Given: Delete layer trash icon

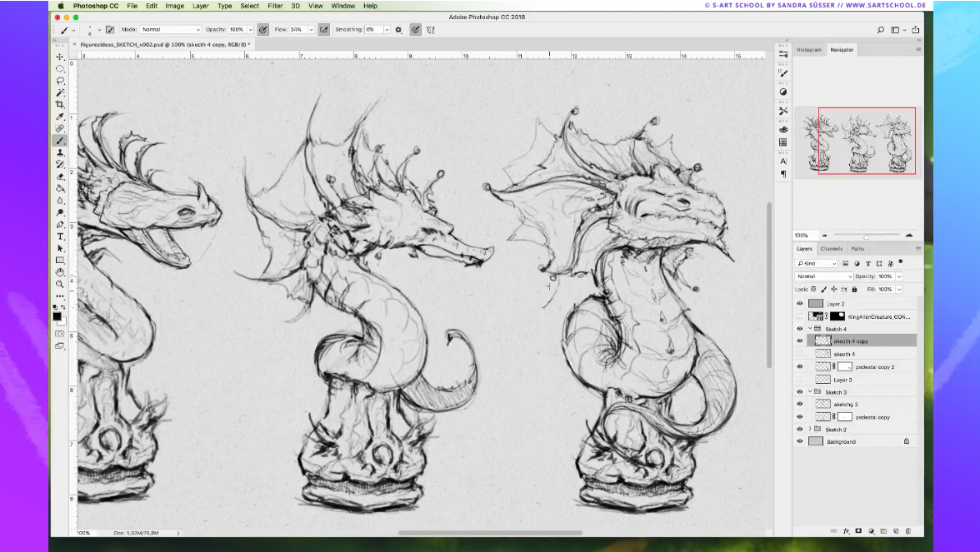Looking at the screenshot, I should point(908,531).
